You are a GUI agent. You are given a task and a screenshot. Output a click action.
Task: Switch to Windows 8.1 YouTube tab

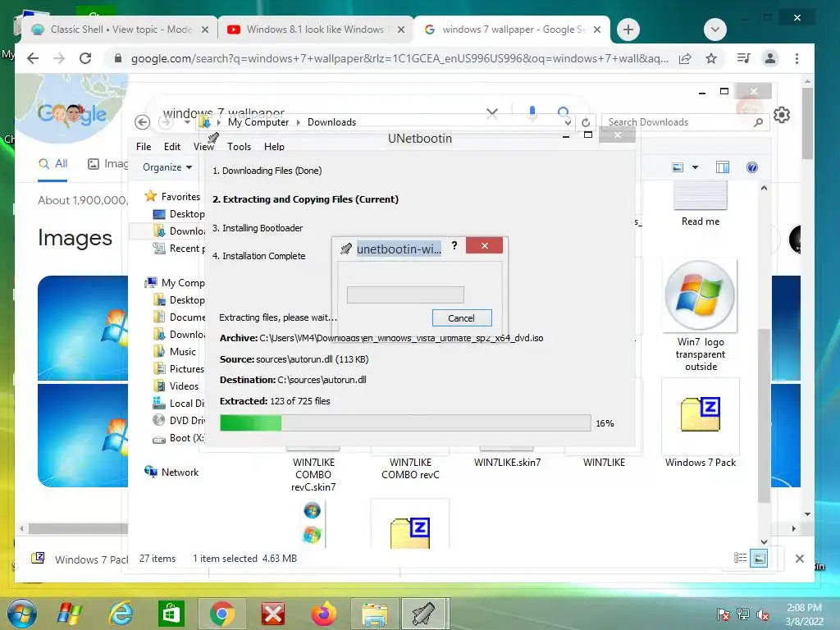pyautogui.click(x=315, y=30)
